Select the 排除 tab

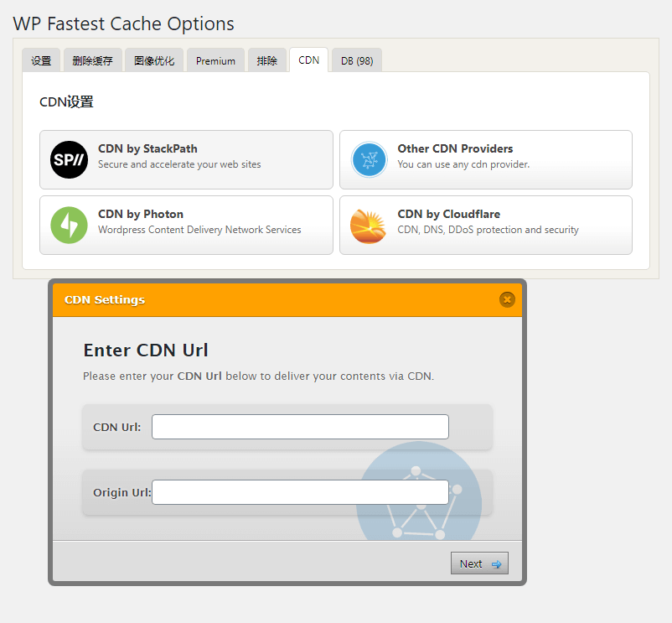267,60
